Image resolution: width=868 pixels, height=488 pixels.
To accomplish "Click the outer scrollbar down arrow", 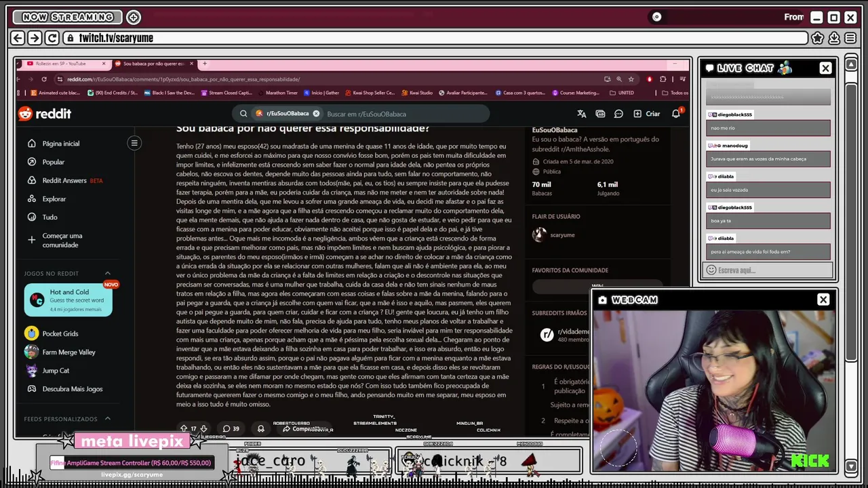I will (x=851, y=466).
